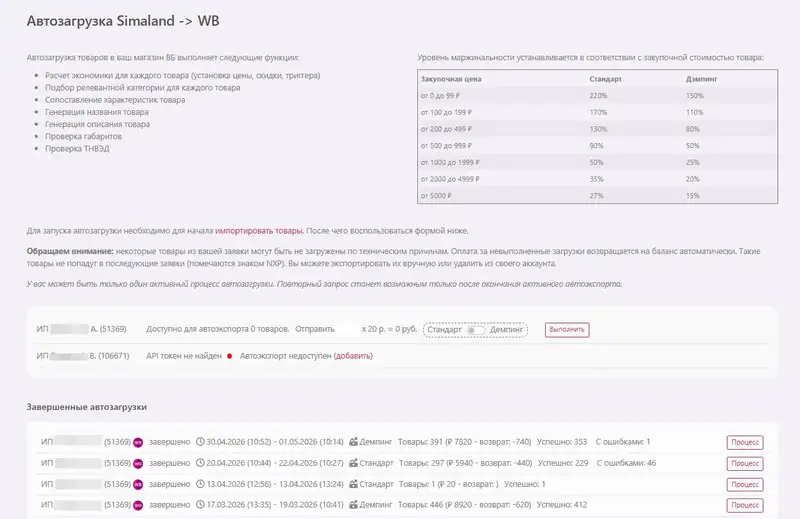Click the Доступно для автоэкспорта 0 товаров text
The image size is (800, 519).
tap(218, 329)
